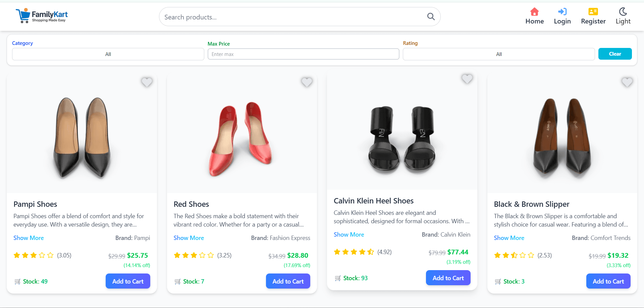Add Pampi Shoes to cart
644x308 pixels.
[128, 281]
